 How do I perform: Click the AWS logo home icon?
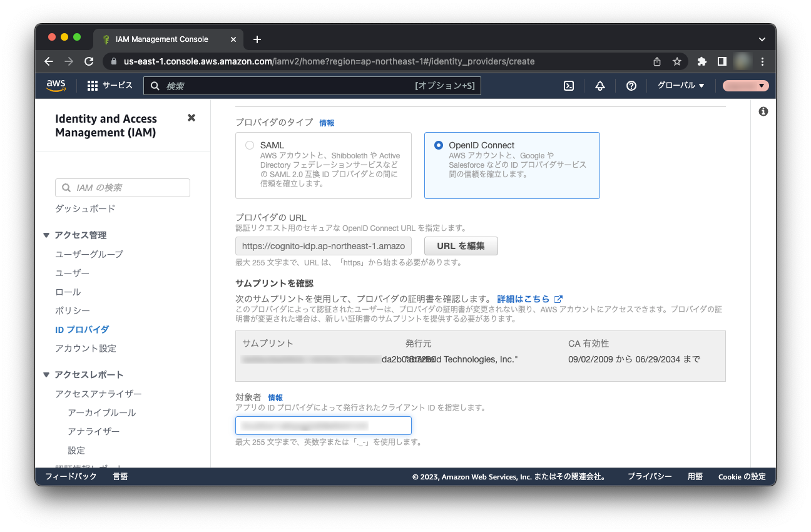point(56,86)
